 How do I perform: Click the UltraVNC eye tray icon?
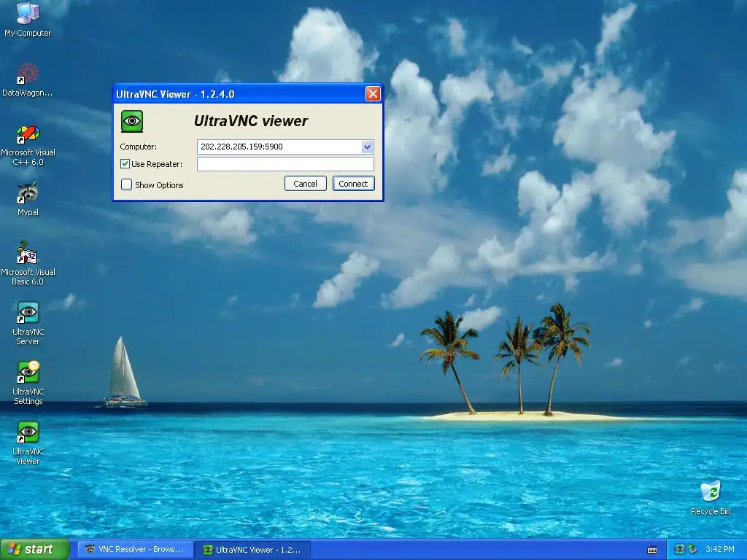point(680,549)
